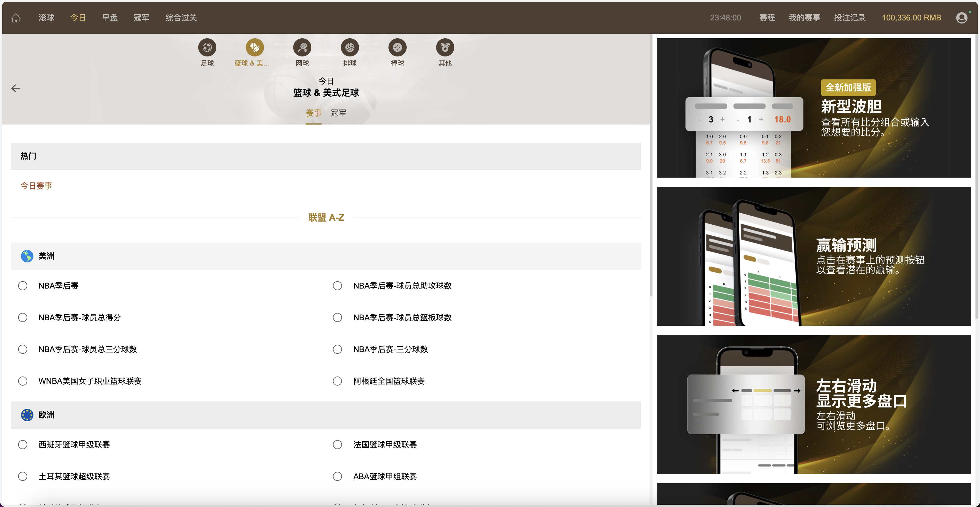The height and width of the screenshot is (507, 980).
Task: Click the home icon in top navigation
Action: coord(16,18)
